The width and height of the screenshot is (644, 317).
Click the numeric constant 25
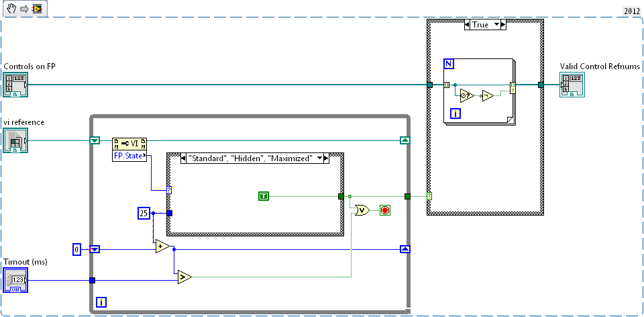coord(143,214)
